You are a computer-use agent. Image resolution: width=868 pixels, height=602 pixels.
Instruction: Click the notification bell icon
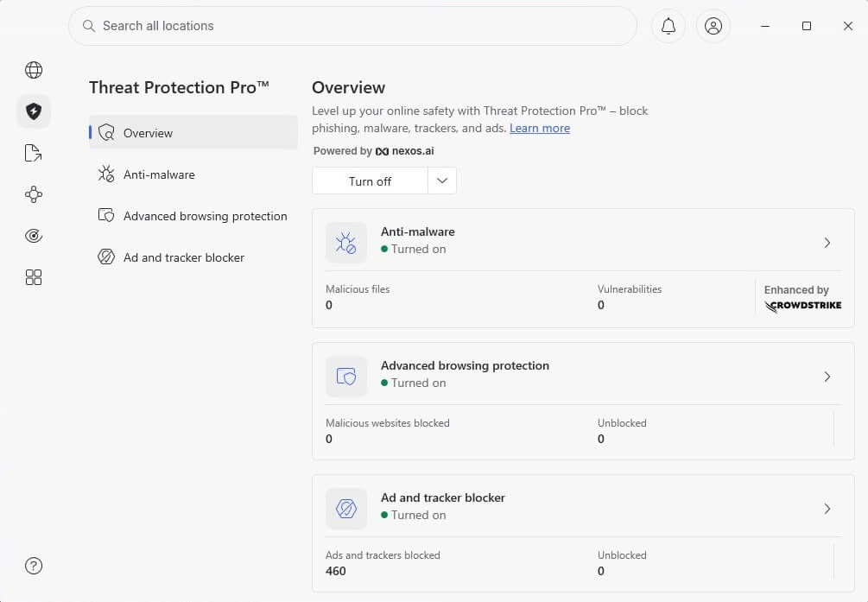point(668,26)
